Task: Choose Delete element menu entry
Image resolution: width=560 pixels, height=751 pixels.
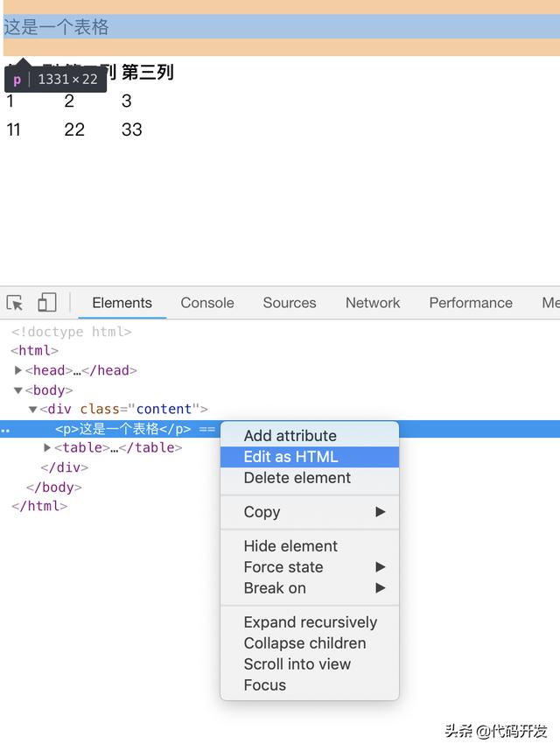Action: click(310, 478)
